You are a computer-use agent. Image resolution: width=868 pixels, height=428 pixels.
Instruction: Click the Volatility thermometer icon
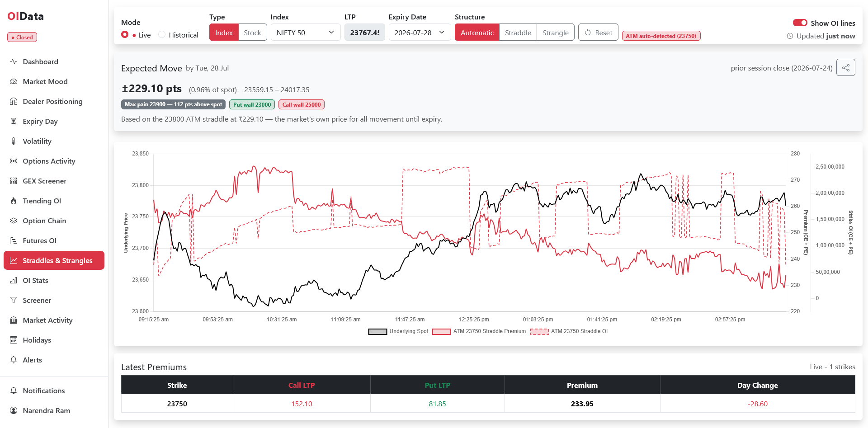click(x=14, y=141)
